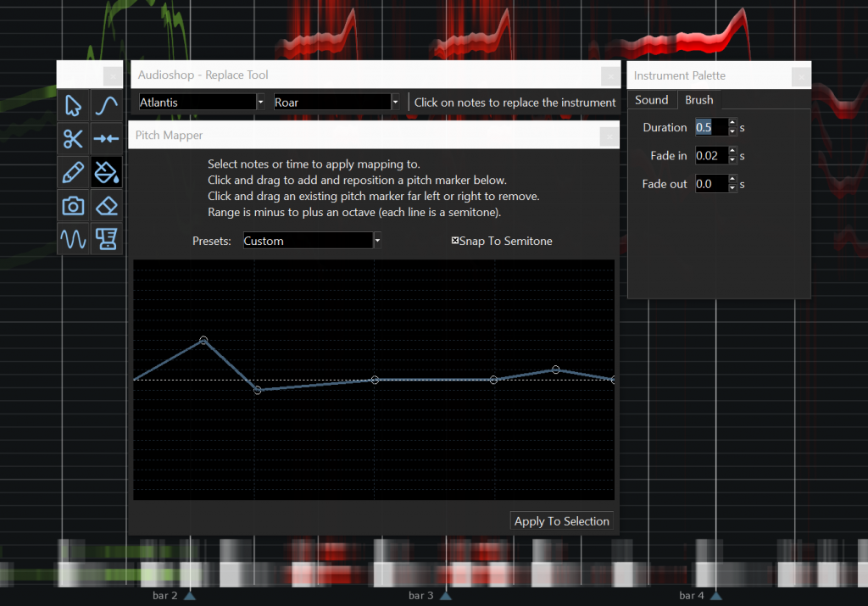Screen dimensions: 868x606
Task: Switch to the Sound tab
Action: (x=652, y=100)
